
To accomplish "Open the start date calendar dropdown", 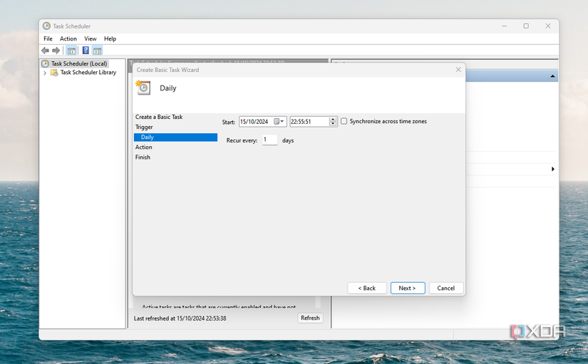I will pos(279,122).
